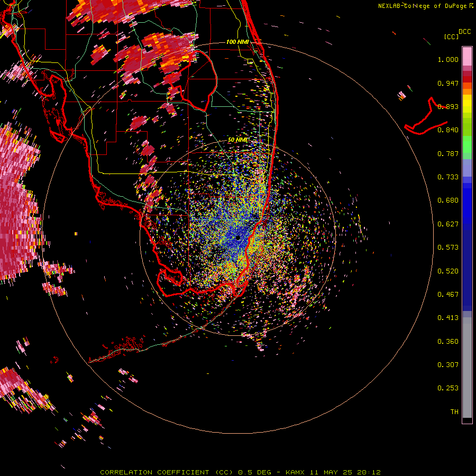The width and height of the screenshot is (476, 476).
Task: Click the black radar site dot at map center
Action: pyautogui.click(x=238, y=237)
